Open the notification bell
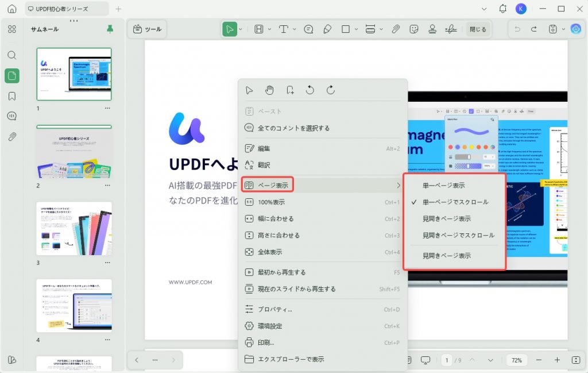The image size is (588, 373). 503,9
